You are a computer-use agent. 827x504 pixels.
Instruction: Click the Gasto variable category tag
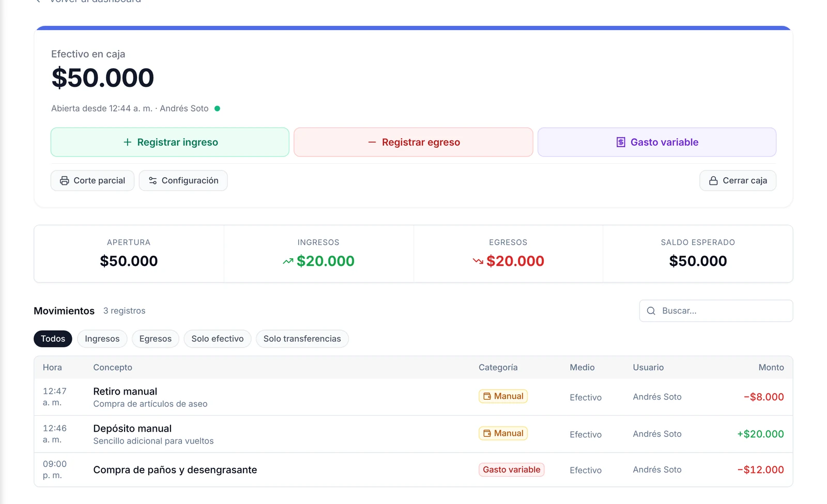pos(512,470)
